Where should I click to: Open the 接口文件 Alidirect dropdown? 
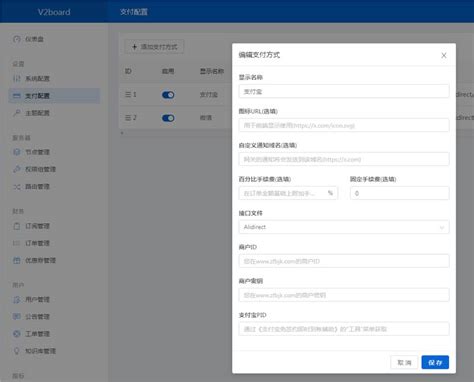pyautogui.click(x=344, y=227)
